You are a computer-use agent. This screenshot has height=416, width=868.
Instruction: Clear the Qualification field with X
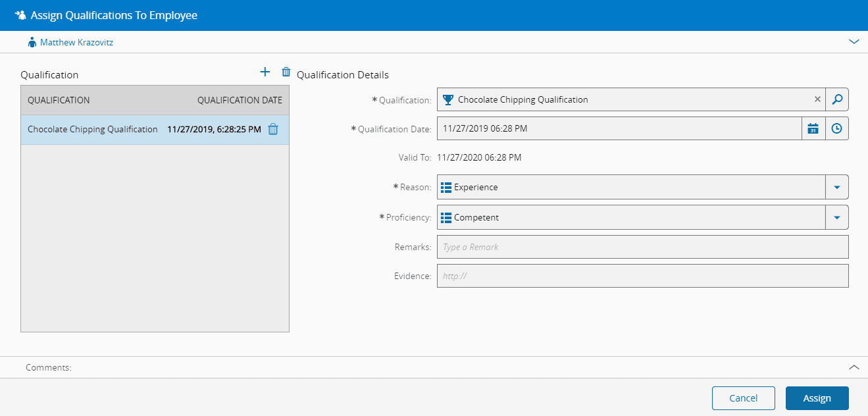817,99
